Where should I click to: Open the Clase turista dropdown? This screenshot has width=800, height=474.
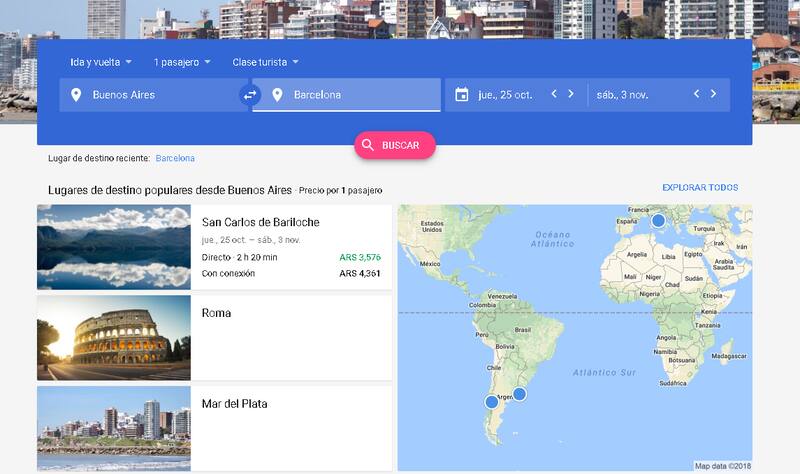(266, 62)
